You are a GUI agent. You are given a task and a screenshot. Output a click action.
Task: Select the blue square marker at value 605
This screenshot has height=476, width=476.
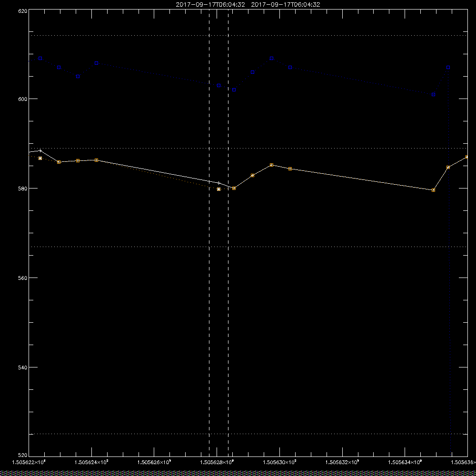78,77
